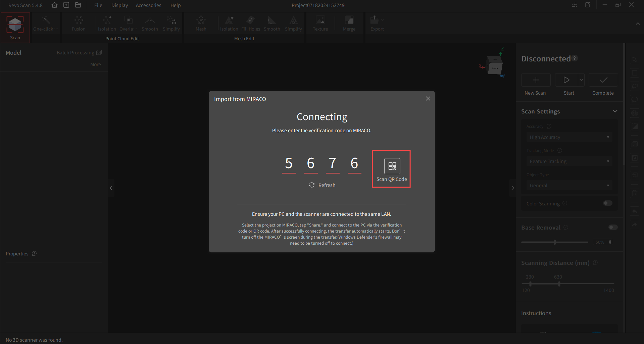Image resolution: width=644 pixels, height=344 pixels.
Task: Go to the home screen icon
Action: click(x=54, y=5)
